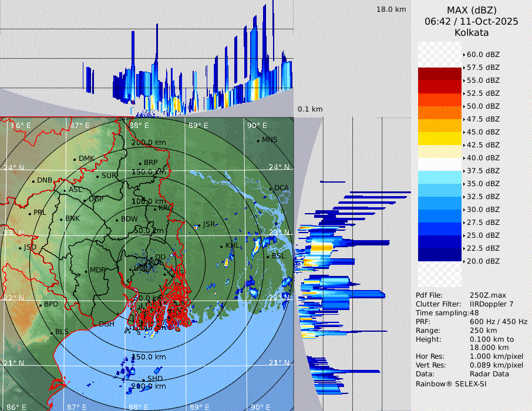
Task: Click the KHL station marker
Action: tap(222, 246)
